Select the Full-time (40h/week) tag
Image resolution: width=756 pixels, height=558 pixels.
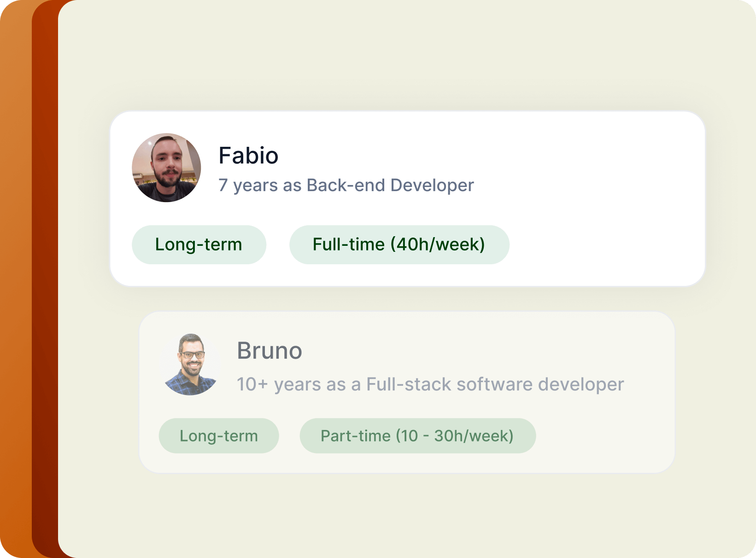click(399, 244)
